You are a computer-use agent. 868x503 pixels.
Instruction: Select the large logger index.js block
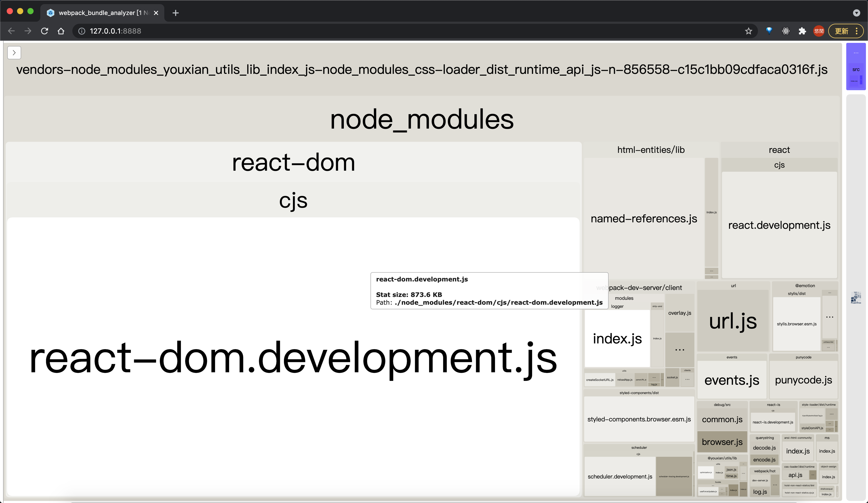(617, 339)
